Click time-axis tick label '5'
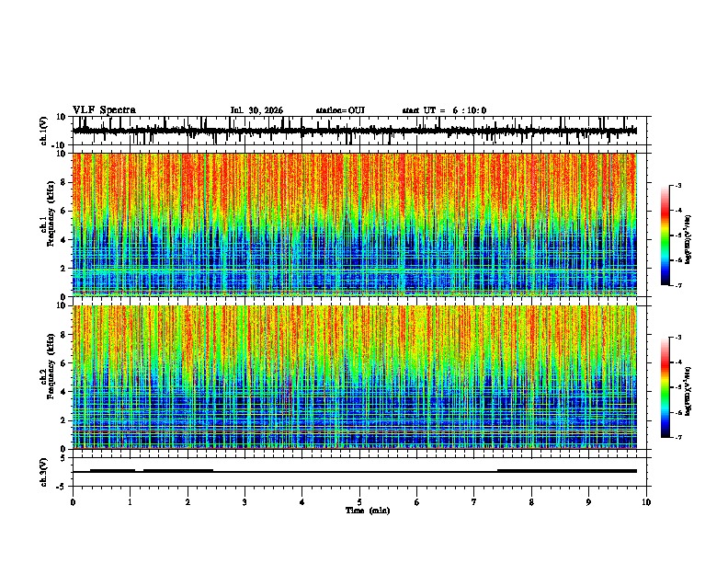This screenshot has height=563, width=728. tap(359, 502)
